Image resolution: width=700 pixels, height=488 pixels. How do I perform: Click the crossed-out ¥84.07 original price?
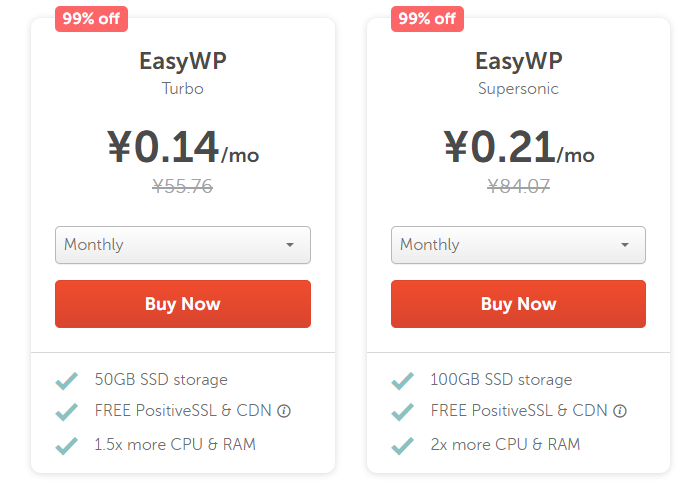tap(518, 186)
